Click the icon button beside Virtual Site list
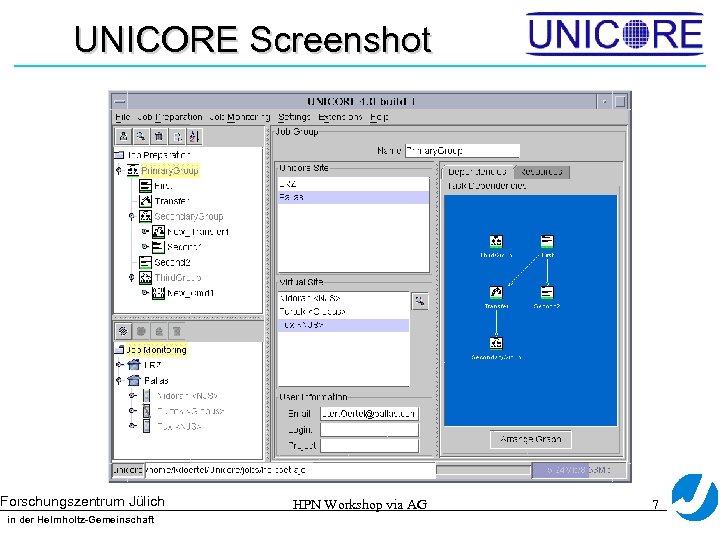The height and width of the screenshot is (540, 720). [420, 301]
